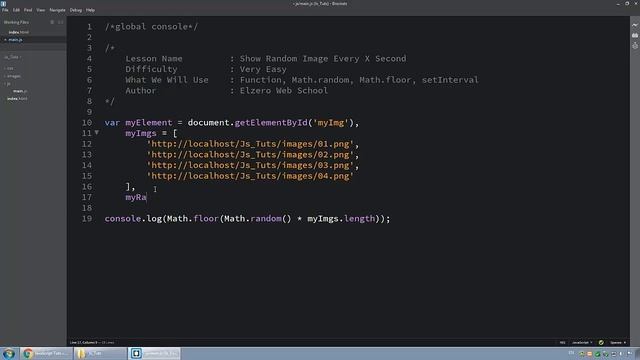This screenshot has height=360, width=640.
Task: Click Lesson Name comment text on line 4
Action: (154, 59)
